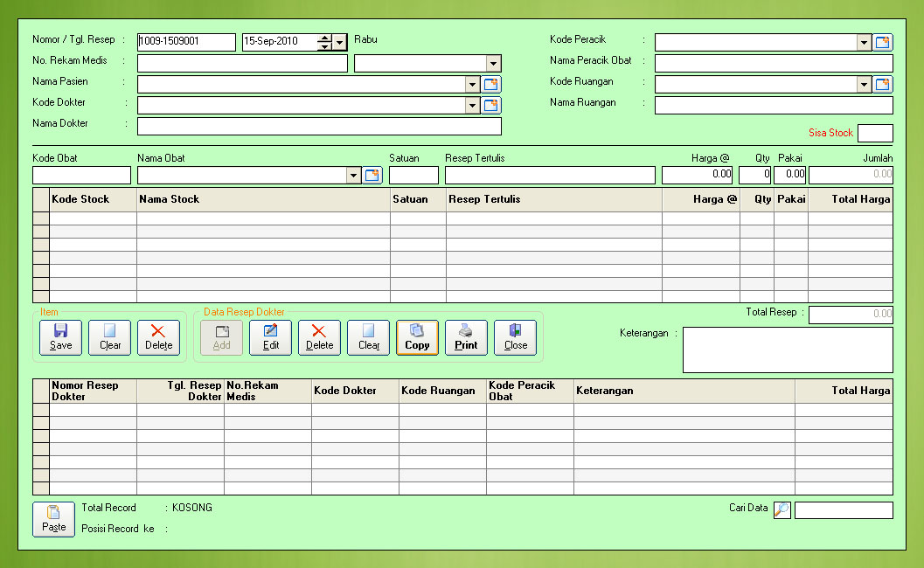Click the lookup icon beside Nama Pasien

pos(491,85)
